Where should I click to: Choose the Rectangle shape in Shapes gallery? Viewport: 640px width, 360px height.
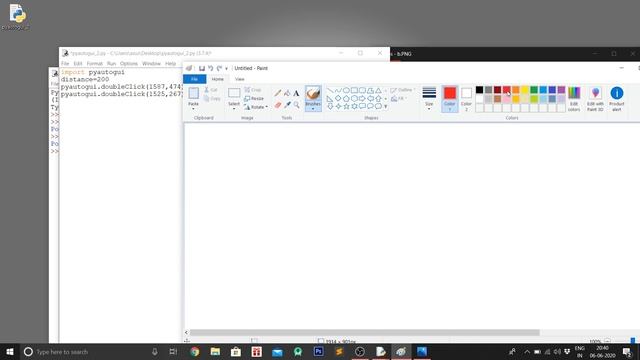[354, 90]
